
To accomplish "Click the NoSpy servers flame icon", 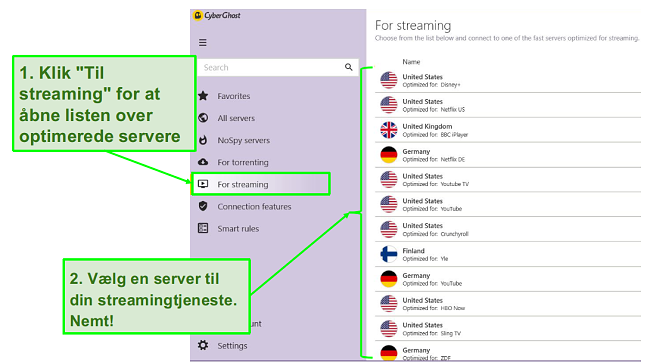I will (203, 140).
